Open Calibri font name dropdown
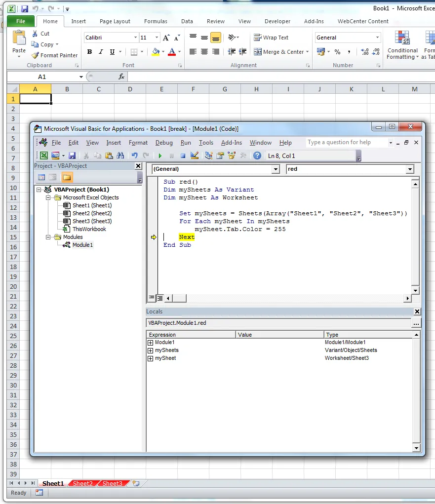435x504 pixels. pos(135,38)
